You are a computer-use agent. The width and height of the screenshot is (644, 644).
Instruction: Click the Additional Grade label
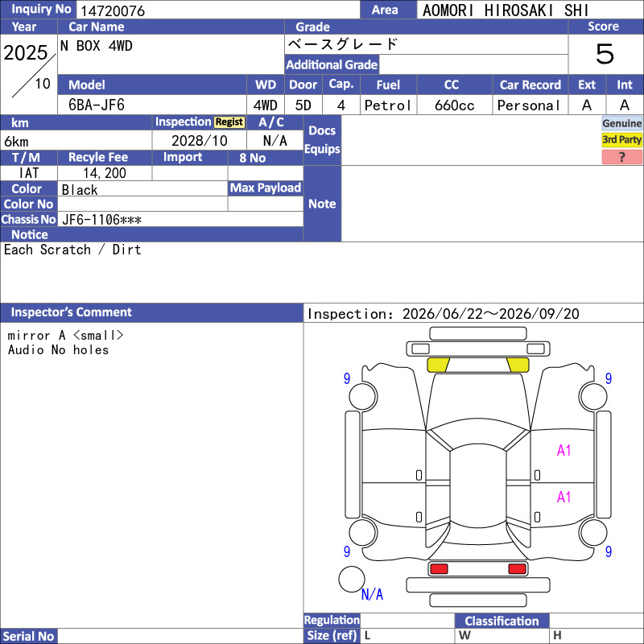pyautogui.click(x=332, y=65)
